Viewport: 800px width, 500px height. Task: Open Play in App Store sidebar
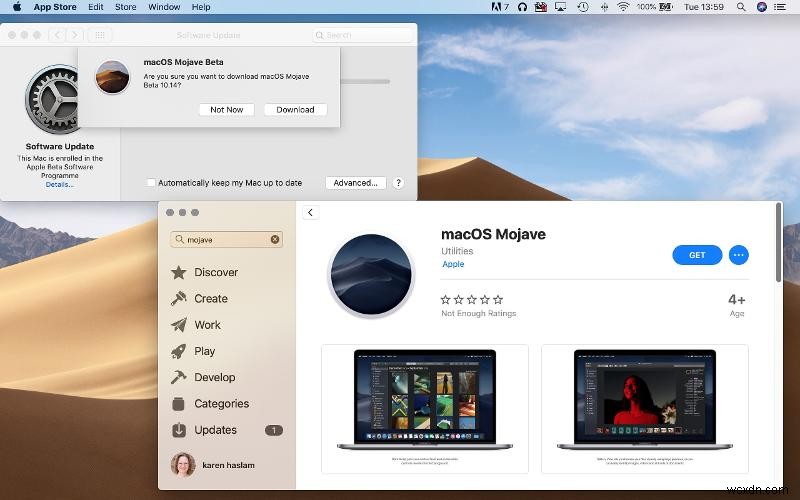[x=193, y=351]
